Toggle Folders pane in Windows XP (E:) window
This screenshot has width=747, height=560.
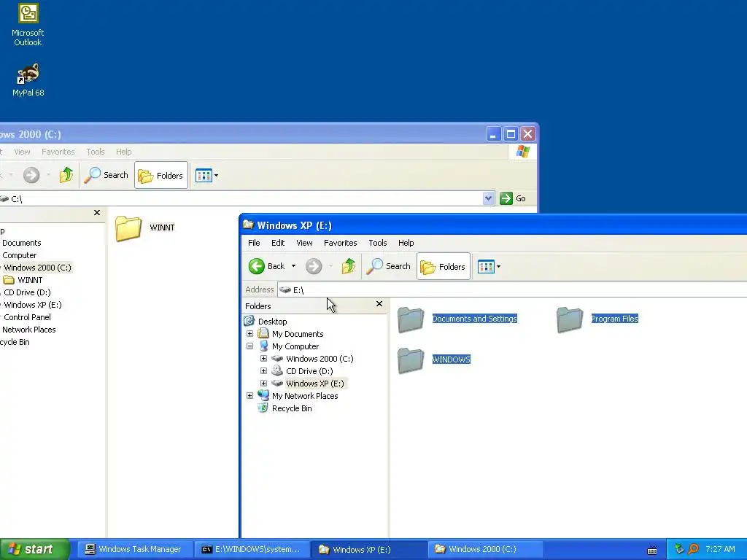click(x=444, y=266)
